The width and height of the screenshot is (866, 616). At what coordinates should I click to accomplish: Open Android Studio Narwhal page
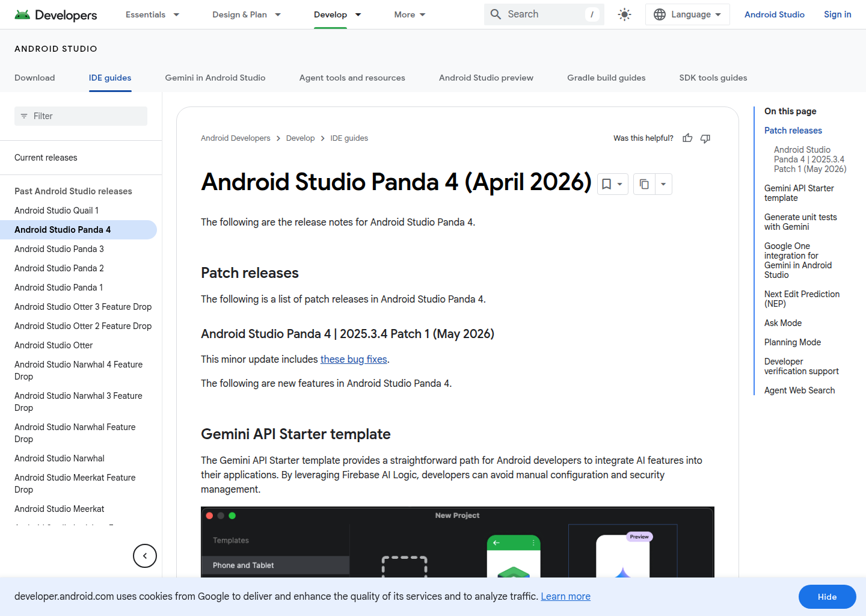pos(60,458)
